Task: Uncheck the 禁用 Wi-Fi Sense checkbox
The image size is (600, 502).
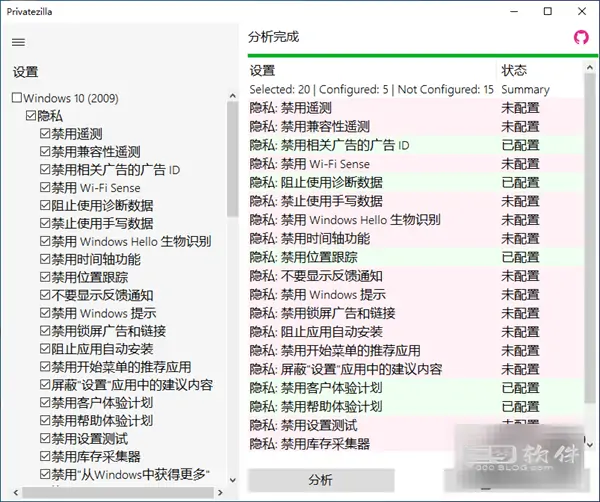Action: point(45,187)
